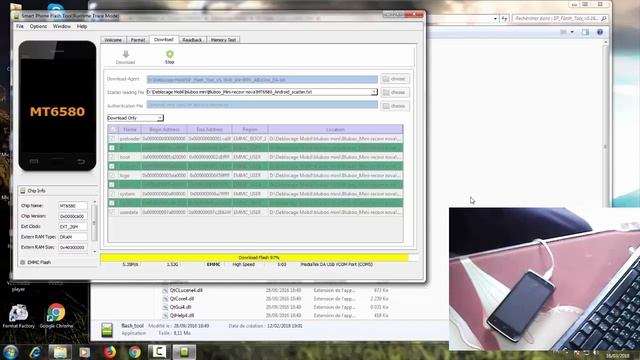Toggle the boot row checkbox
The image size is (640, 360).
tap(112, 157)
